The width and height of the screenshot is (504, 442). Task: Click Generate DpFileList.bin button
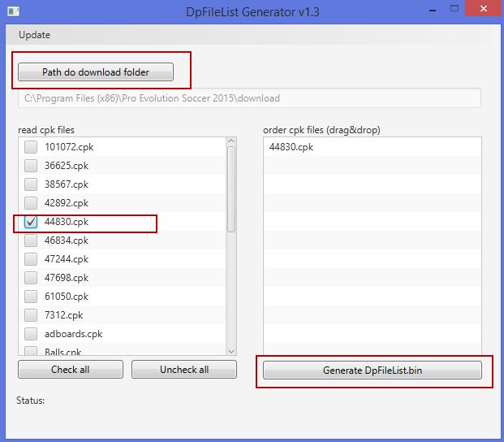(x=373, y=370)
